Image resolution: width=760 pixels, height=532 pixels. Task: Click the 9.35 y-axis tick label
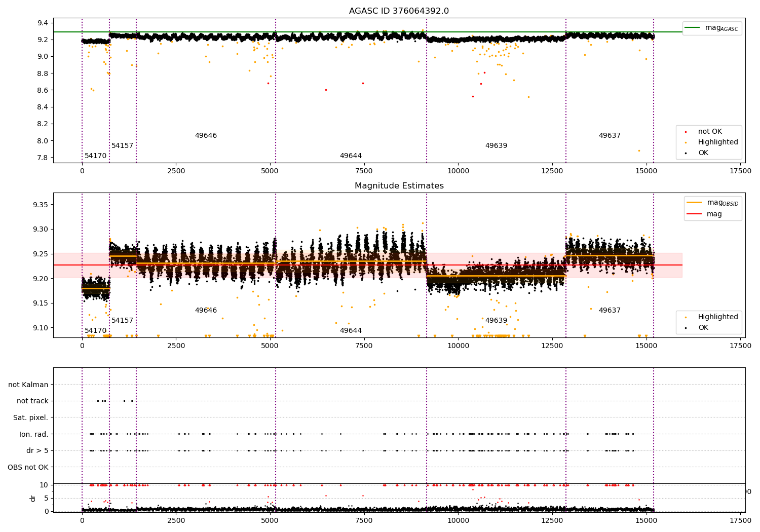41,205
